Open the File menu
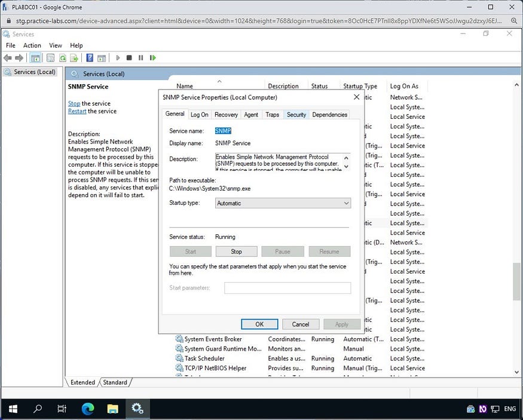523x420 pixels. click(x=11, y=45)
